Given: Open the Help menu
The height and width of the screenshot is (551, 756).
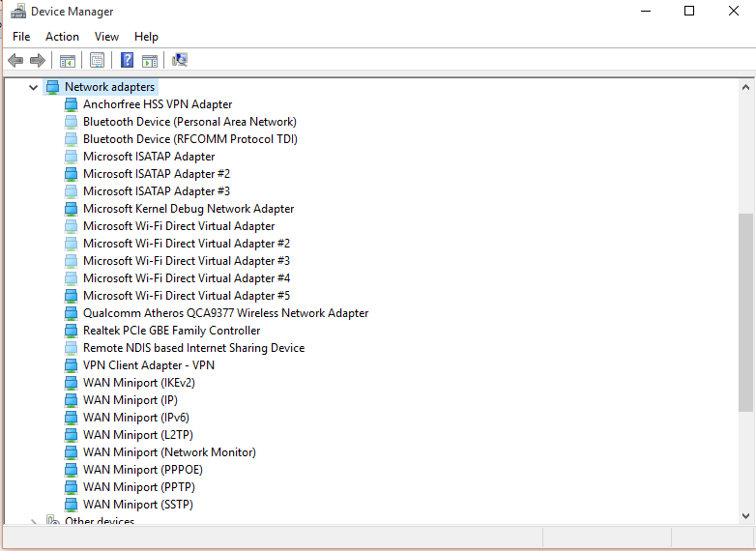Looking at the screenshot, I should coord(146,37).
